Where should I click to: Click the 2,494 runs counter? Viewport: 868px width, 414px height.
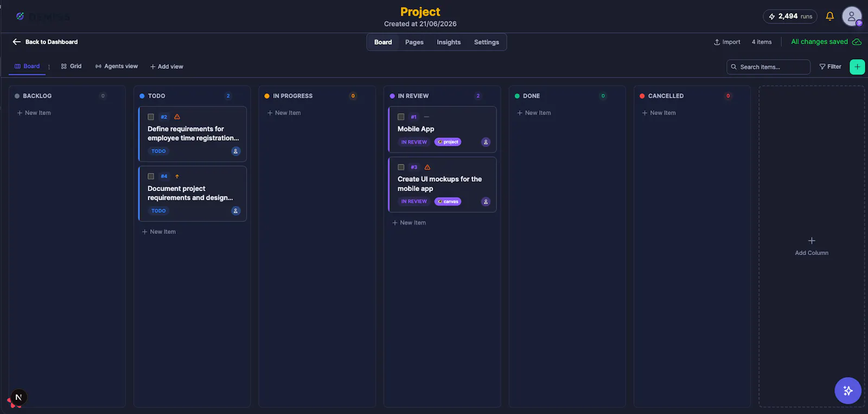tap(790, 16)
